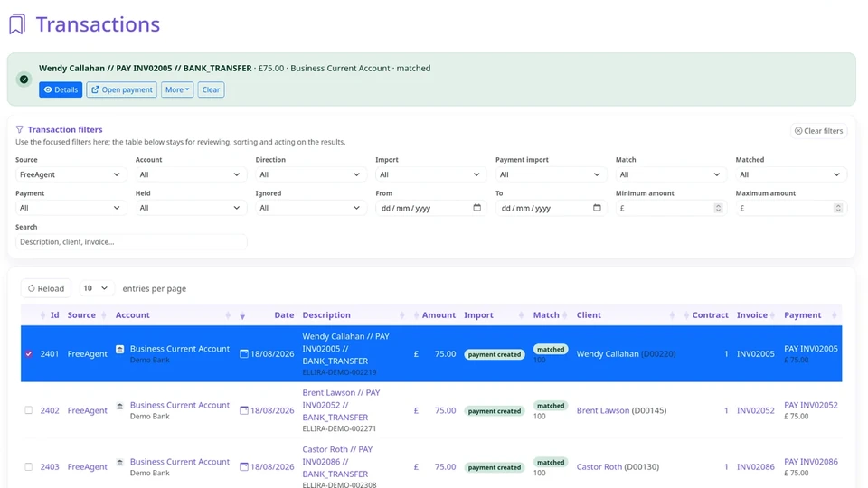The width and height of the screenshot is (868, 488).
Task: Open the Direction filter dropdown
Action: [x=310, y=174]
